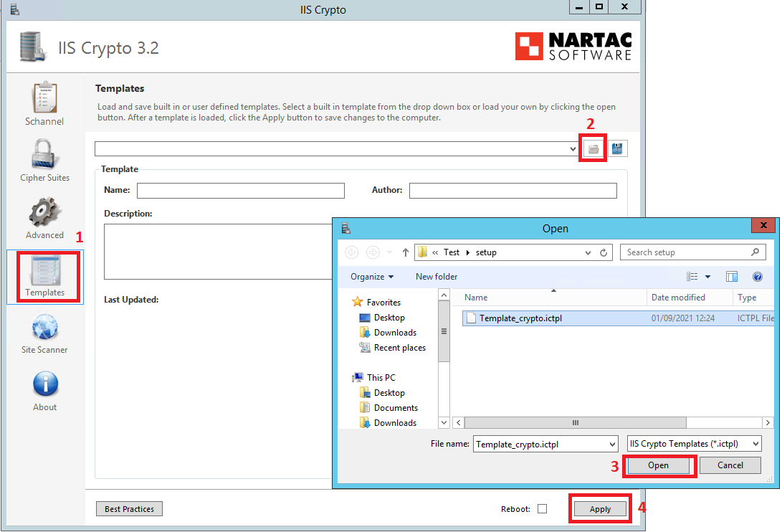Click the Open button

[658, 465]
